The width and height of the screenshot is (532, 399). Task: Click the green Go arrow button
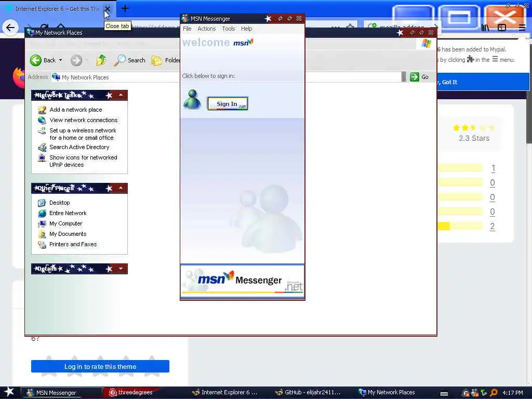pyautogui.click(x=414, y=77)
